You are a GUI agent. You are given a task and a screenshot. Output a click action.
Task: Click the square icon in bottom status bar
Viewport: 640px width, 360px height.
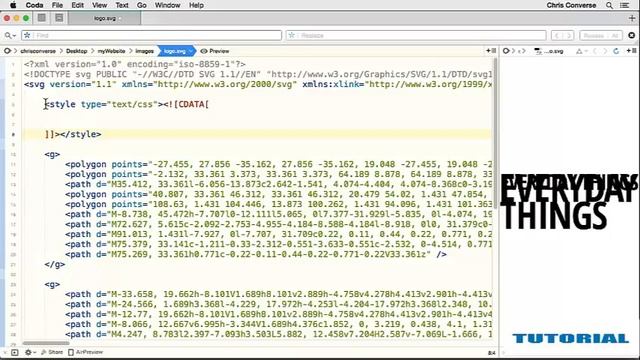point(15,352)
